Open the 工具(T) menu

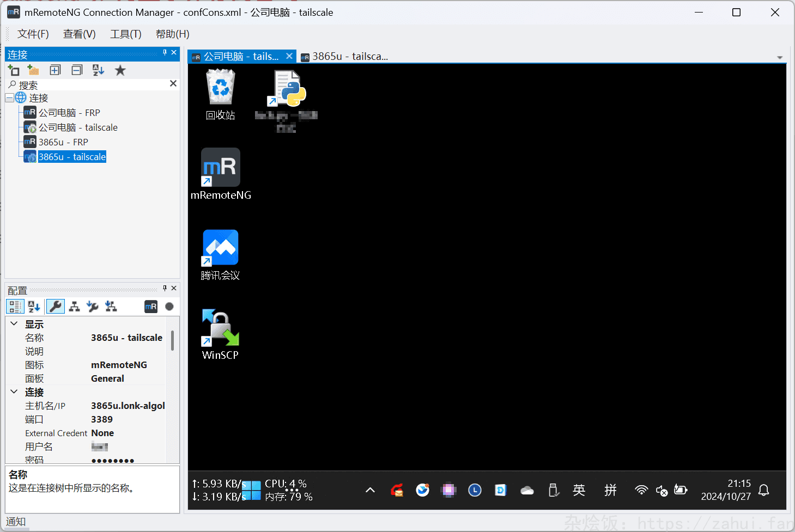125,34
